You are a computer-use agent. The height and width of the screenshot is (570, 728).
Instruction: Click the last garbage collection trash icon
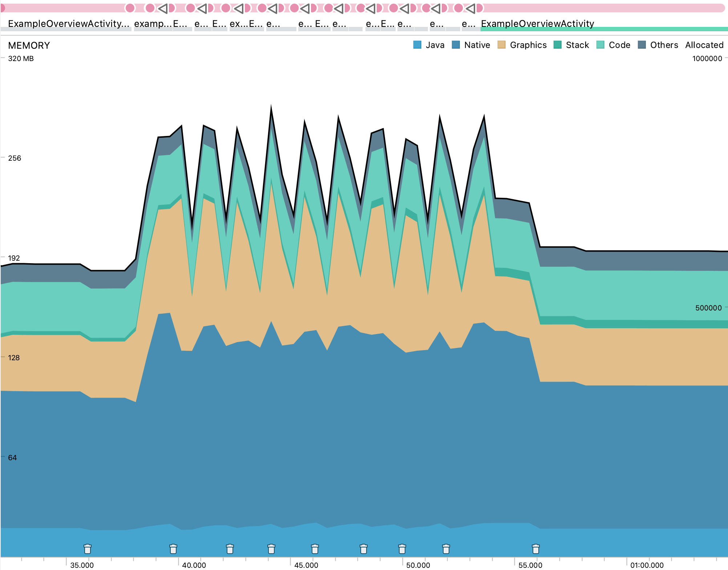pyautogui.click(x=536, y=549)
